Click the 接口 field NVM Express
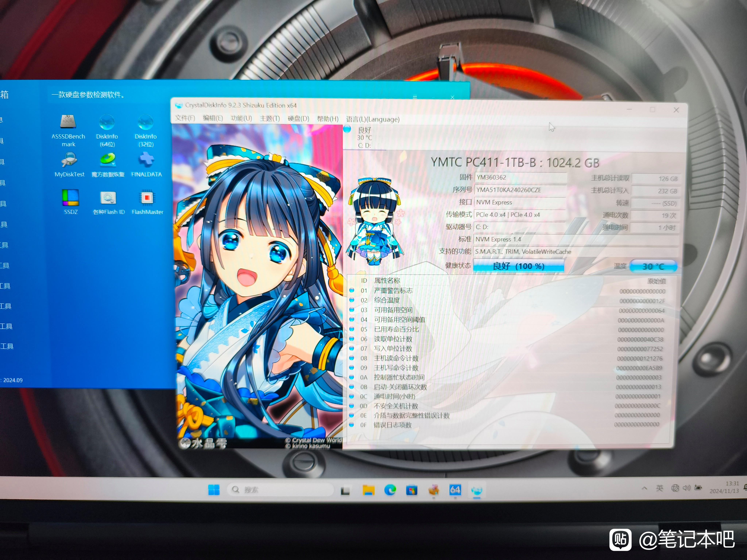 [x=520, y=203]
